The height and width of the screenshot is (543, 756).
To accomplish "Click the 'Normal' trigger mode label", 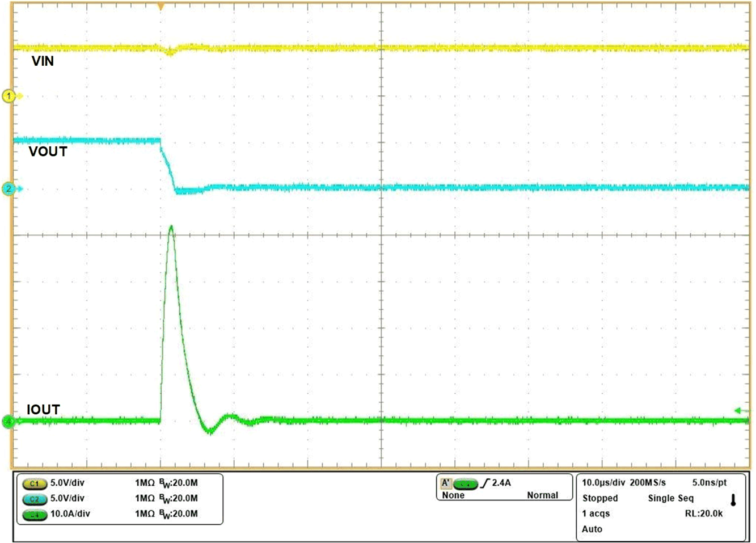I will [x=542, y=495].
